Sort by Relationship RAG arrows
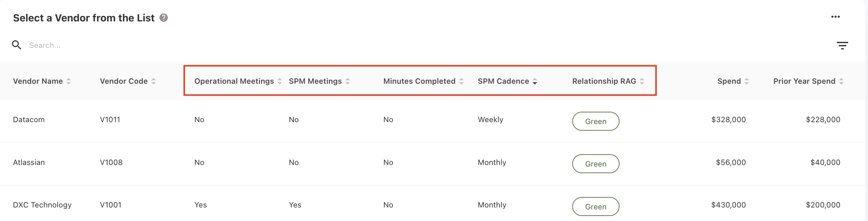The width and height of the screenshot is (868, 221). (642, 81)
